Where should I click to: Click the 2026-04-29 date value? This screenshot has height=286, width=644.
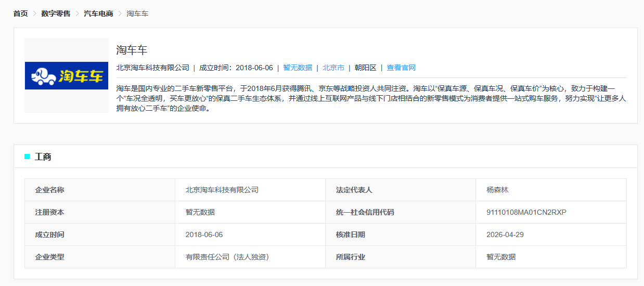(x=505, y=235)
